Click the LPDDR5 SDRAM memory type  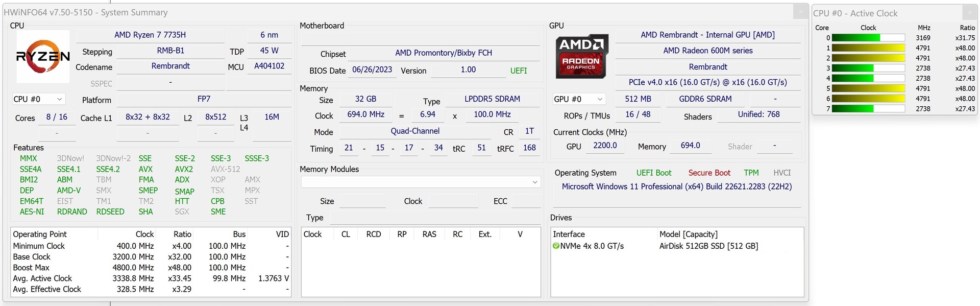(x=492, y=99)
